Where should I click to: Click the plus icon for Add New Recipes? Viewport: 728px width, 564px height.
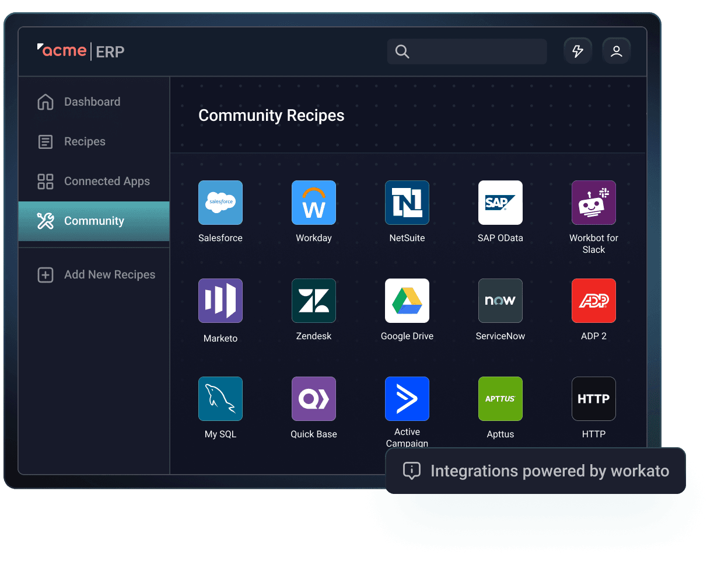(45, 275)
